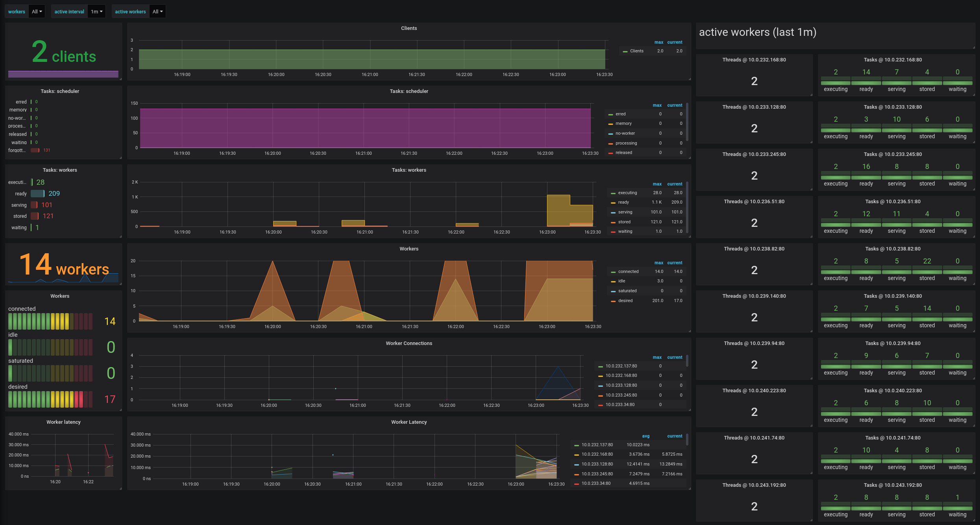The height and width of the screenshot is (525, 980).
Task: Click color icon next to connected legend entry
Action: click(x=613, y=272)
